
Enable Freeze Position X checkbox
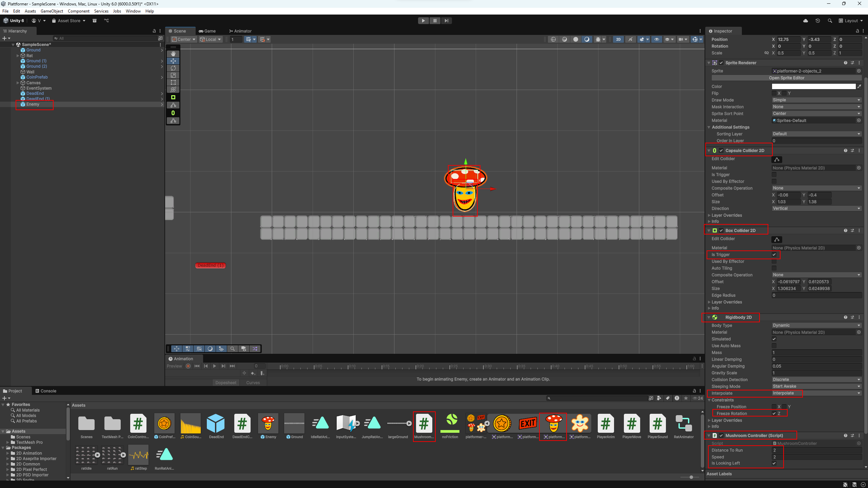coord(774,407)
